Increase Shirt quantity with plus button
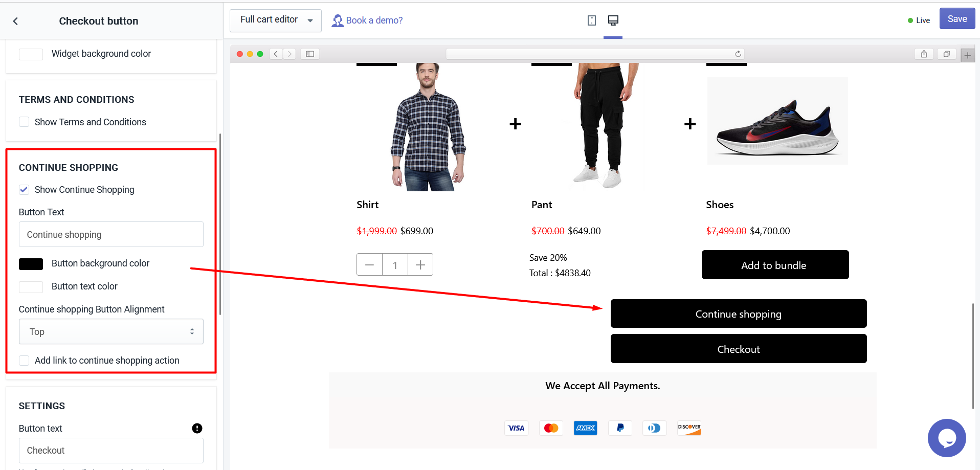Viewport: 980px width, 470px height. click(420, 265)
